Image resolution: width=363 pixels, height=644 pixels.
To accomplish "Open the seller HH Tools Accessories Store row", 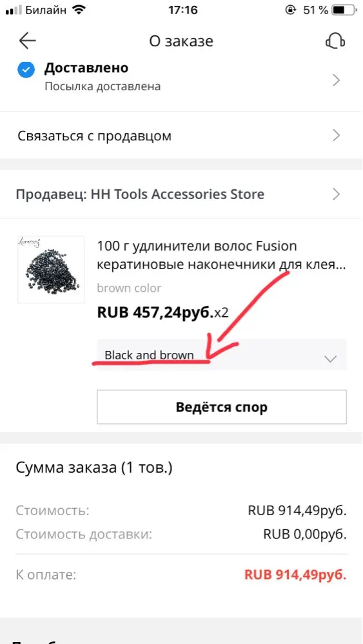I will tap(181, 194).
